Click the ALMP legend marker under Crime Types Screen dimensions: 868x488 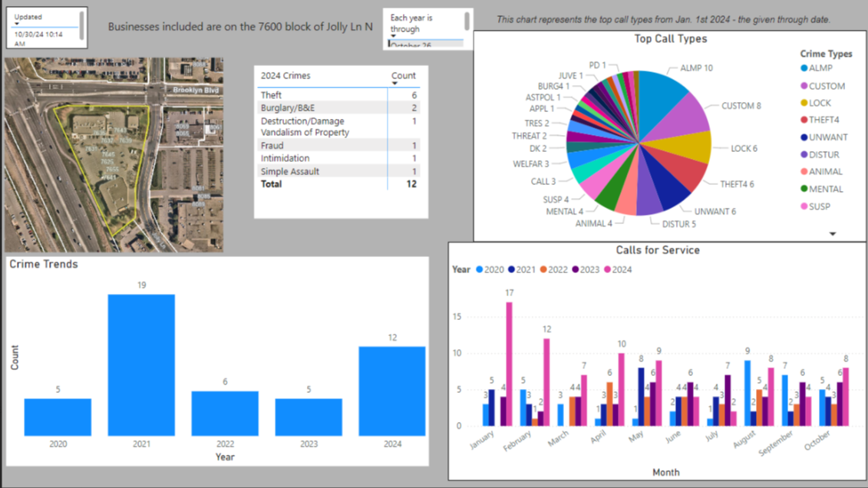[804, 69]
